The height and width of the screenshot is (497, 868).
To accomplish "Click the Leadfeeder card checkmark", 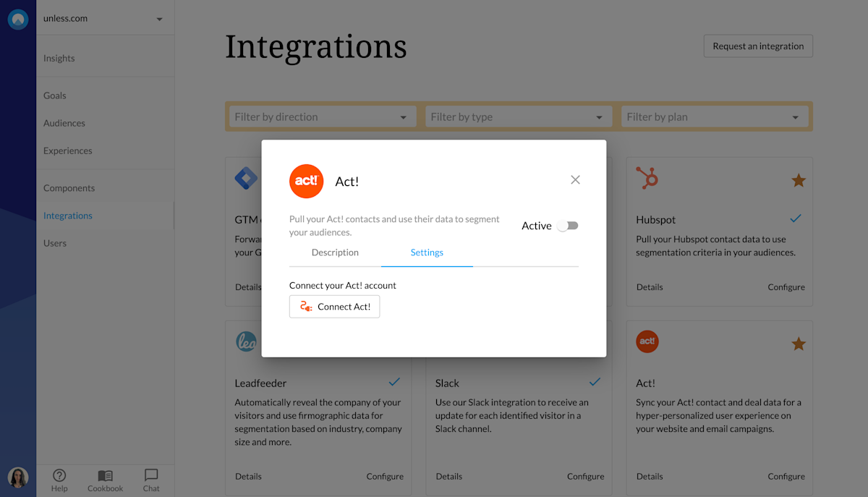I will pyautogui.click(x=394, y=381).
